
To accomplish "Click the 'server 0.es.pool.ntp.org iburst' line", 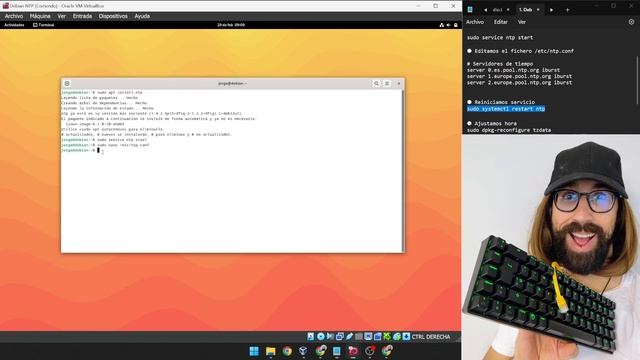I will (x=513, y=70).
